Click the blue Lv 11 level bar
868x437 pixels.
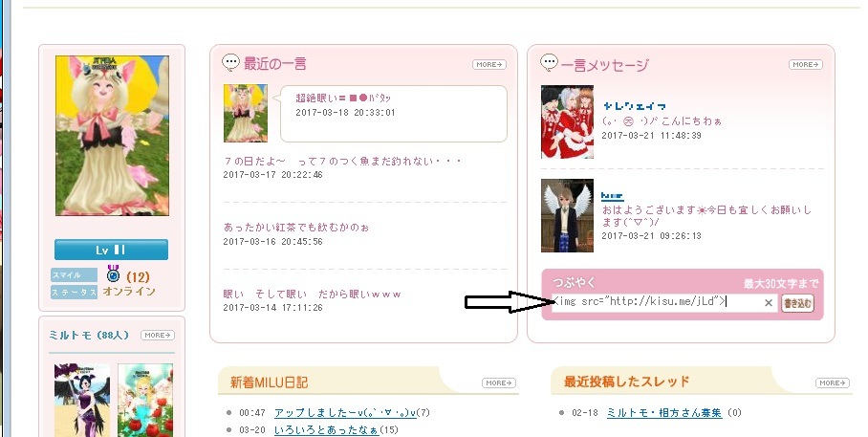[111, 250]
